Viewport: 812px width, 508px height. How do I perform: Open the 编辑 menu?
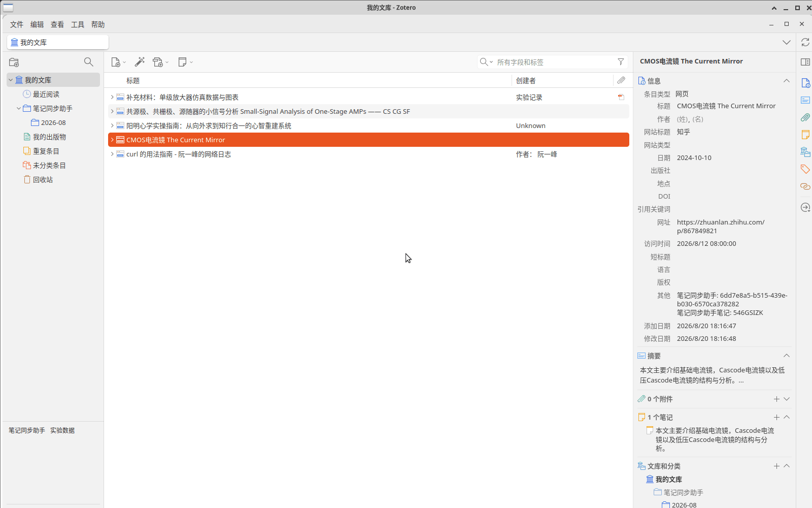point(37,24)
